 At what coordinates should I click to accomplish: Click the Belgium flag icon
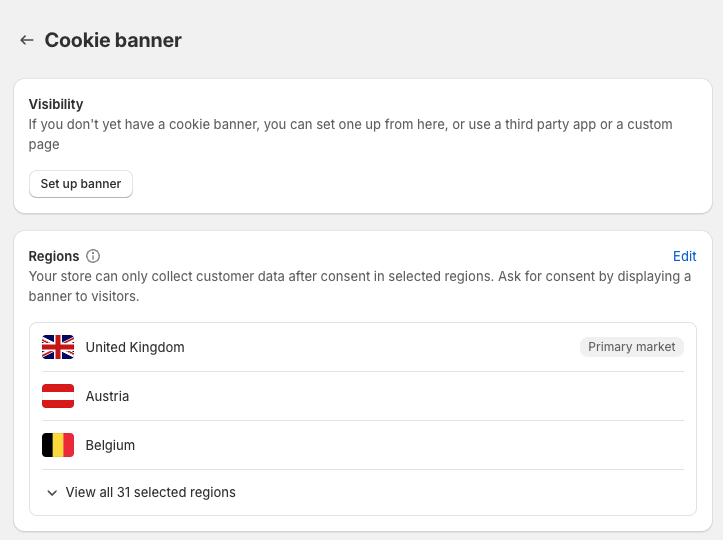tap(58, 445)
